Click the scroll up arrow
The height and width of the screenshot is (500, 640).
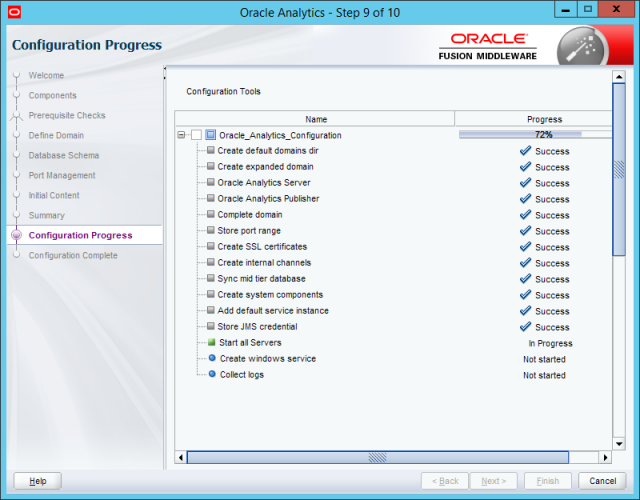[619, 76]
